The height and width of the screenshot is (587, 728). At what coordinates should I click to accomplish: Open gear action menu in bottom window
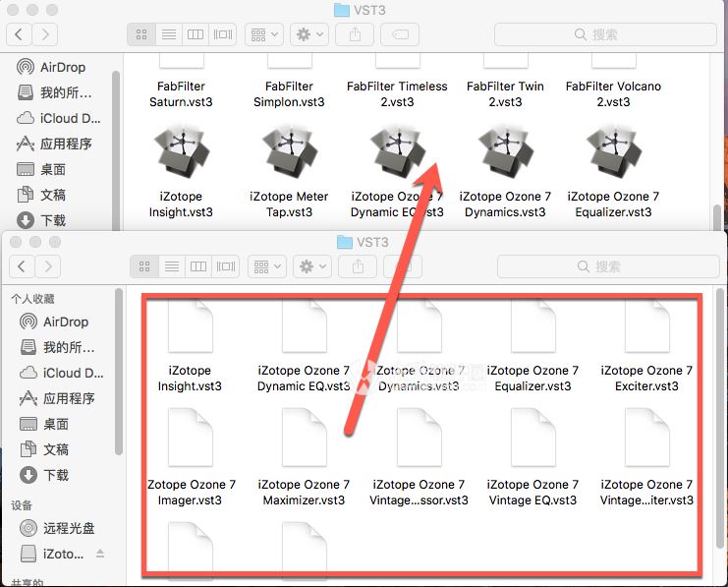(312, 266)
